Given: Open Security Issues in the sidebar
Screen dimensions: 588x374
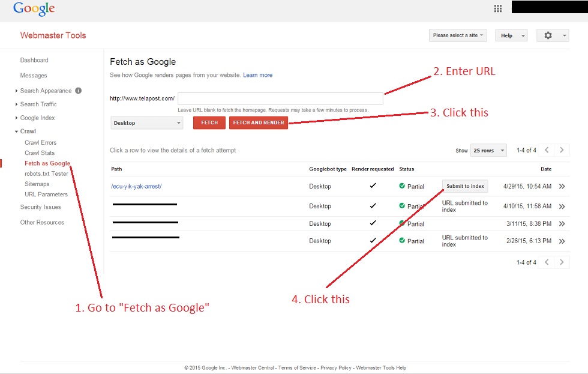Looking at the screenshot, I should point(41,207).
